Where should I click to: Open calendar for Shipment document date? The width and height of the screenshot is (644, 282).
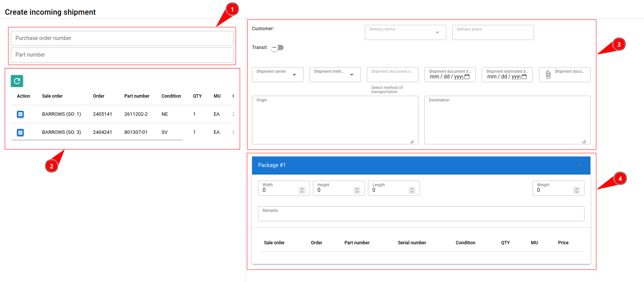coord(467,77)
